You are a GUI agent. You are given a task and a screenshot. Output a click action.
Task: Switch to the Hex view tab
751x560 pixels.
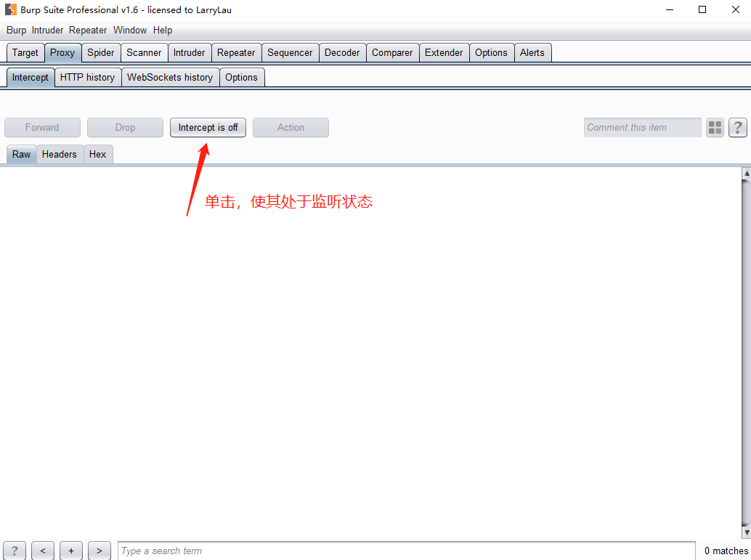(x=97, y=154)
